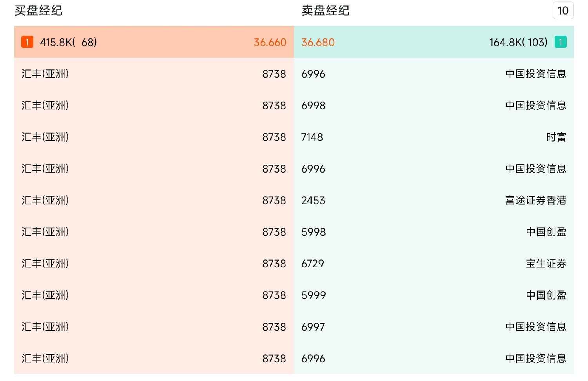This screenshot has height=381, width=588.
Task: Click the green level 1 ask badge
Action: pyautogui.click(x=561, y=42)
